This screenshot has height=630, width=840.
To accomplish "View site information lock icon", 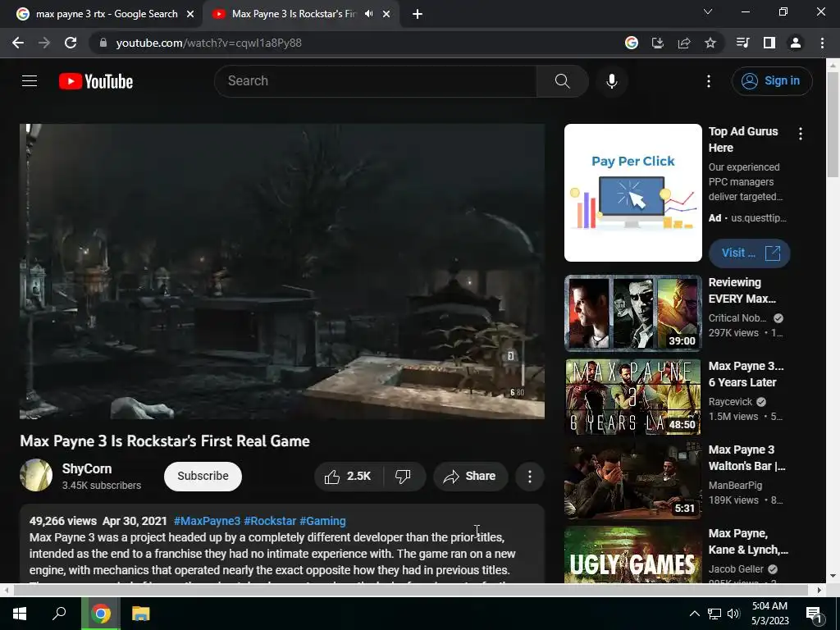I will click(x=103, y=43).
